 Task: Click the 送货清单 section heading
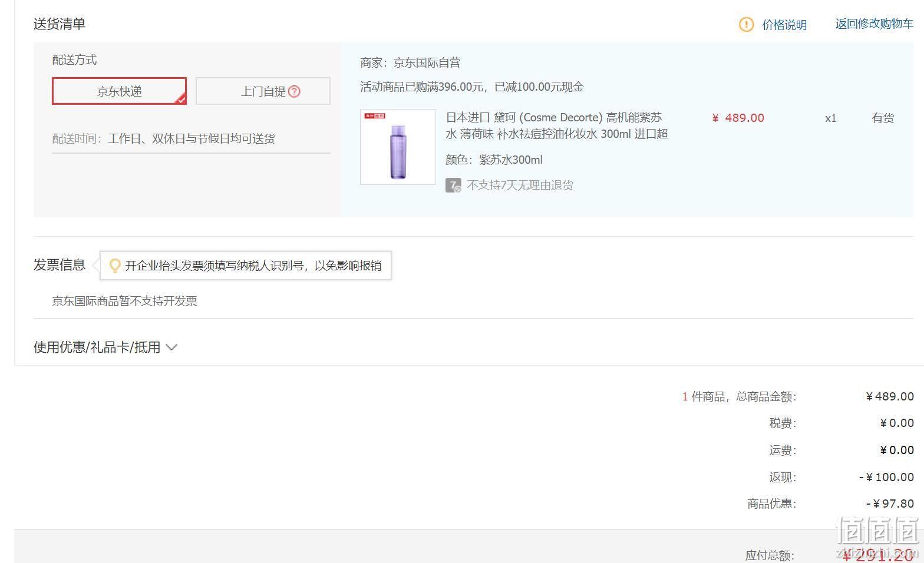click(x=60, y=24)
